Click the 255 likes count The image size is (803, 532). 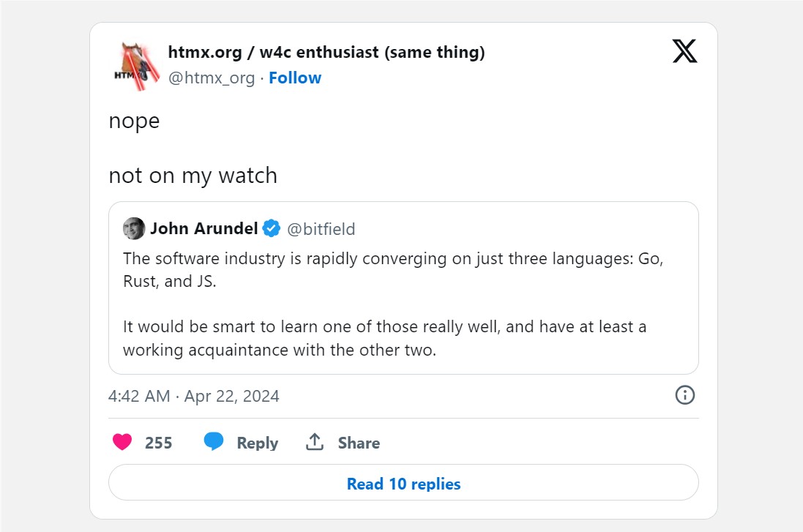[x=159, y=443]
